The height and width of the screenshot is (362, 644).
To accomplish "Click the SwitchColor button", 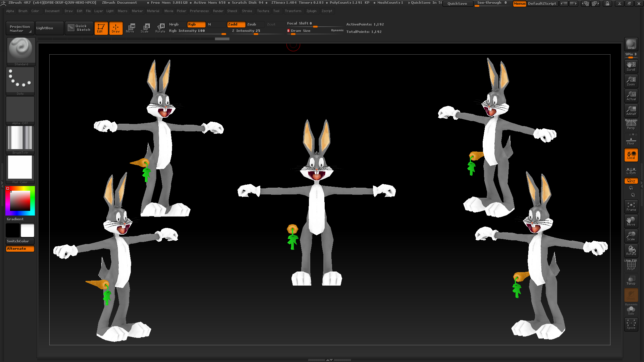I will pyautogui.click(x=20, y=241).
